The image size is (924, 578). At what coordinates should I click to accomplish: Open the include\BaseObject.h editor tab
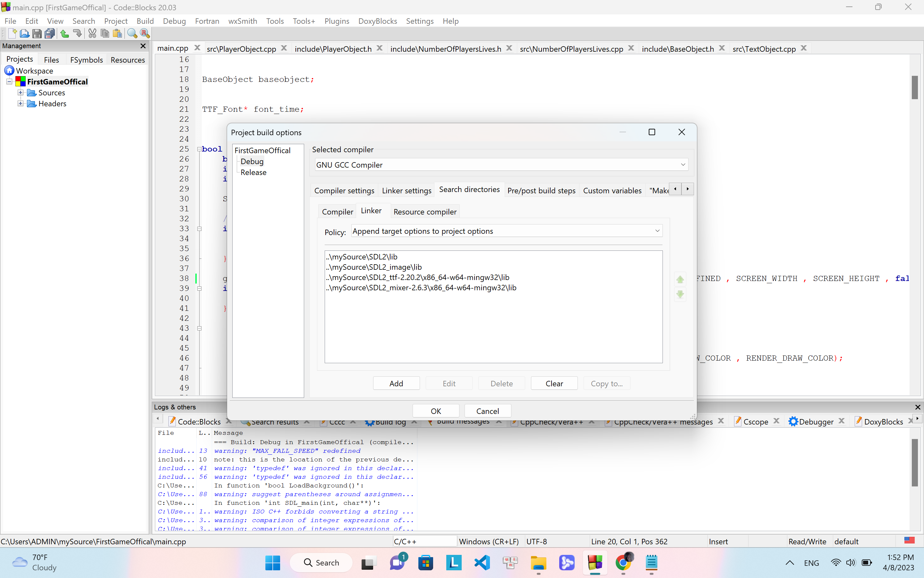click(678, 48)
